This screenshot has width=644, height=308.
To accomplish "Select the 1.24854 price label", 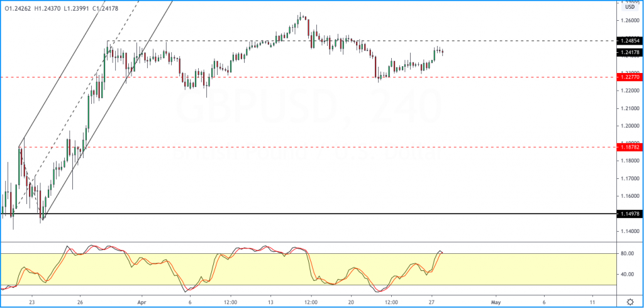I will (630, 41).
